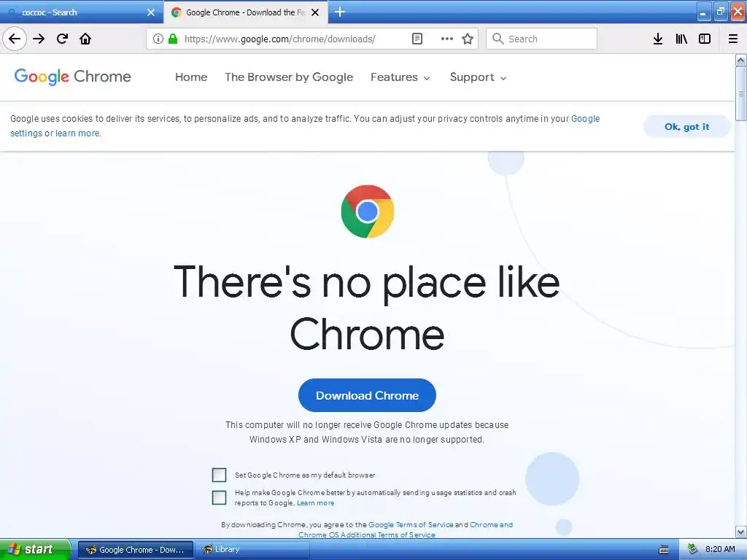Image resolution: width=747 pixels, height=560 pixels.
Task: Open Google Terms of Service link
Action: [x=411, y=525]
